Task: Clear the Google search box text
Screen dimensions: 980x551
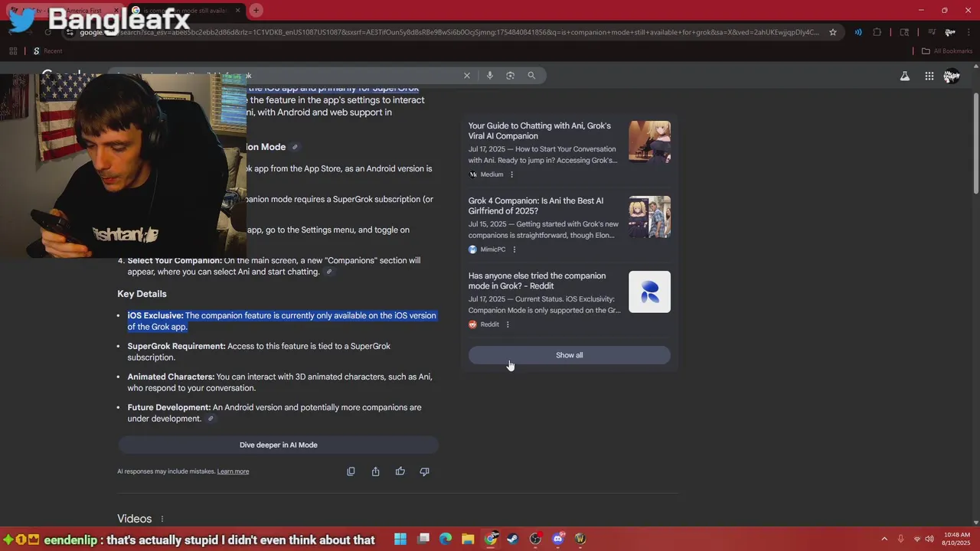Action: (x=466, y=76)
